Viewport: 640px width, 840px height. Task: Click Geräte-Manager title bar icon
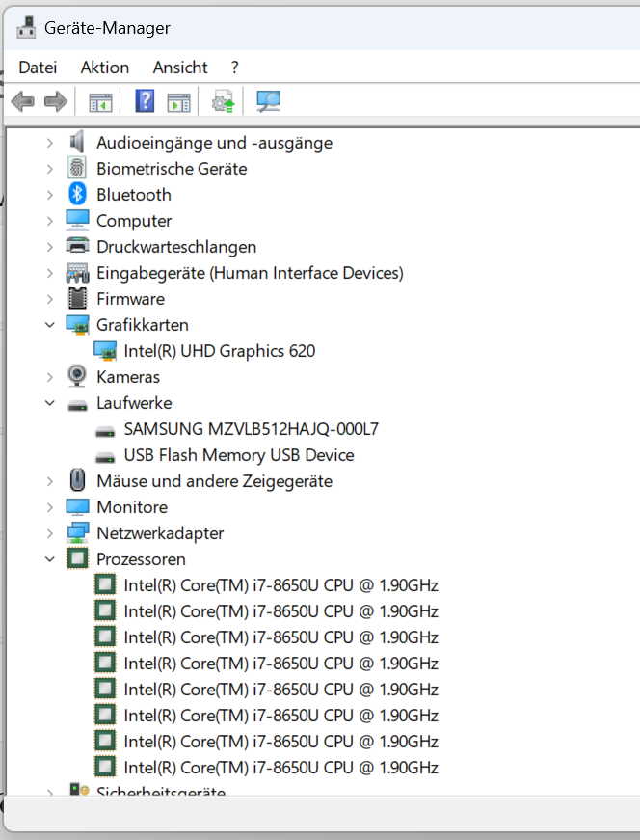pos(26,27)
